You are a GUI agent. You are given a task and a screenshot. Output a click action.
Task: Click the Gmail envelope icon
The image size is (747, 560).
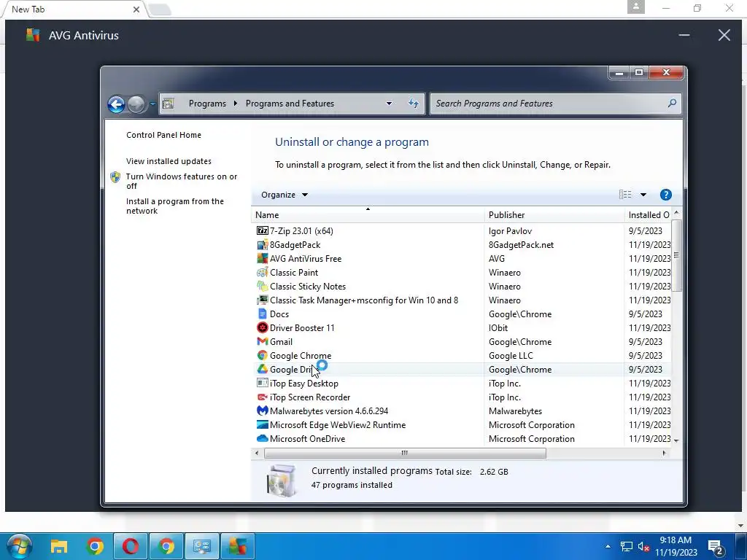coord(262,341)
